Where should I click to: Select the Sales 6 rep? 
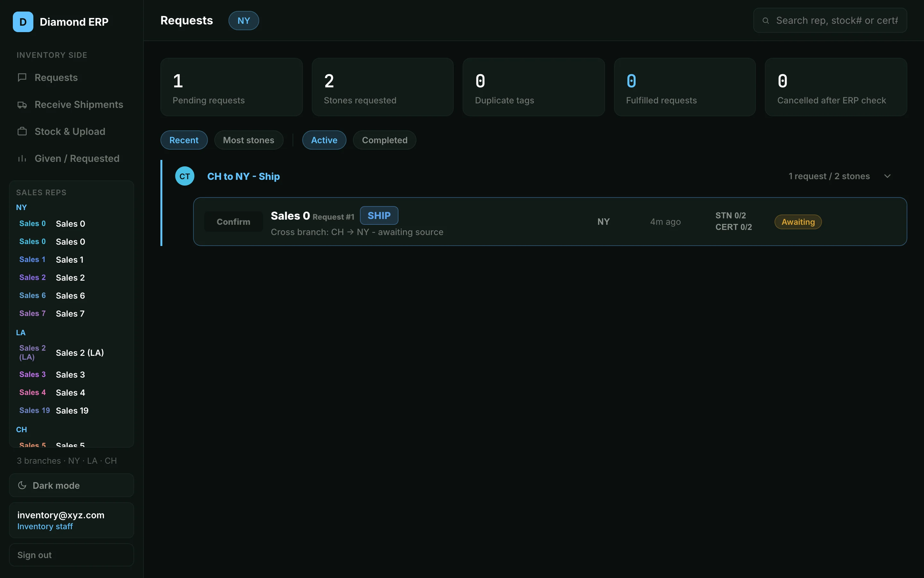point(72,295)
